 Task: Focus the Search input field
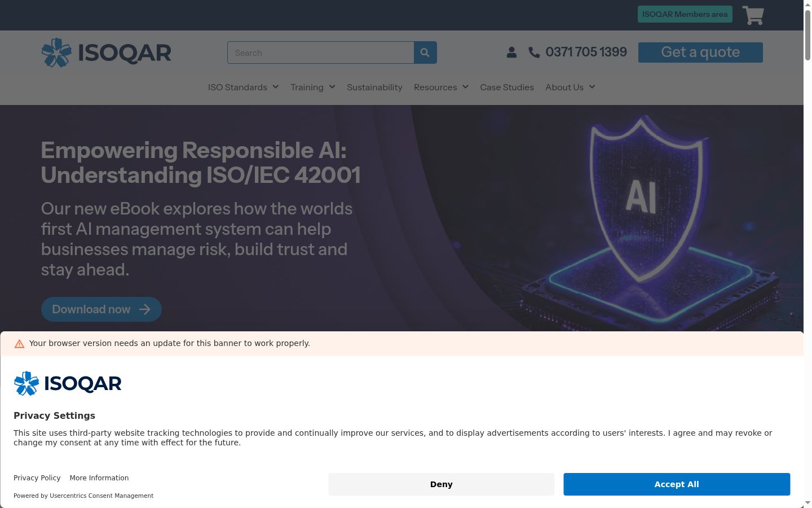click(321, 52)
